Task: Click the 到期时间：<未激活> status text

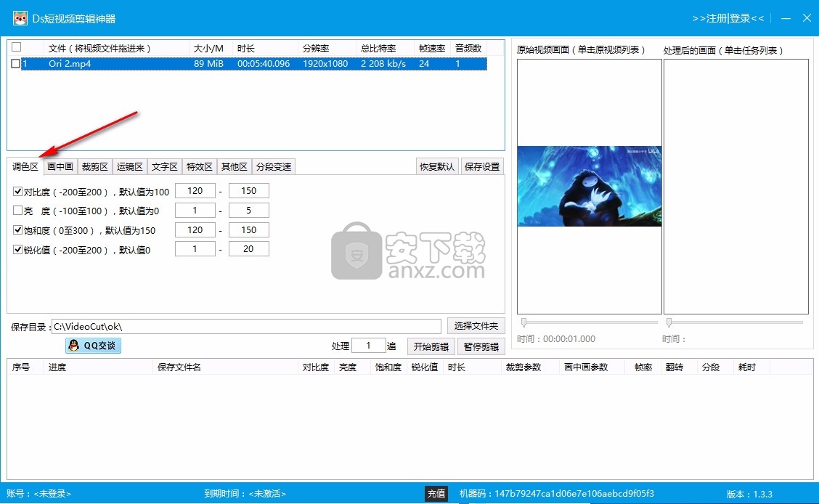Action: 245,494
